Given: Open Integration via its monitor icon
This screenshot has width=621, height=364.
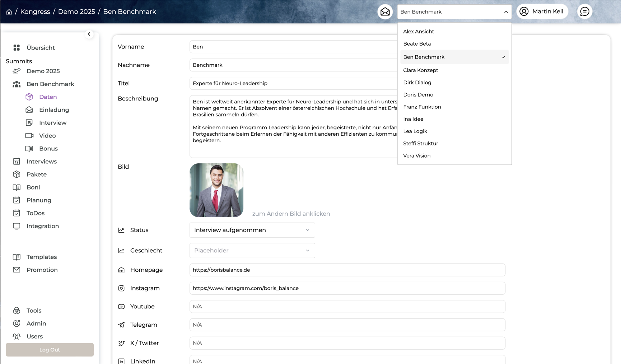Looking at the screenshot, I should (x=17, y=226).
